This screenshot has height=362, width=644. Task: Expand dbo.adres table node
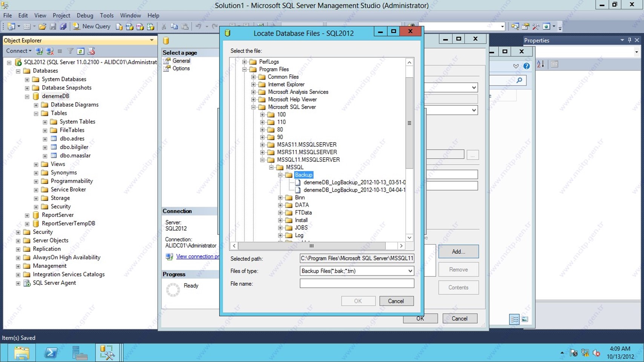coord(45,139)
